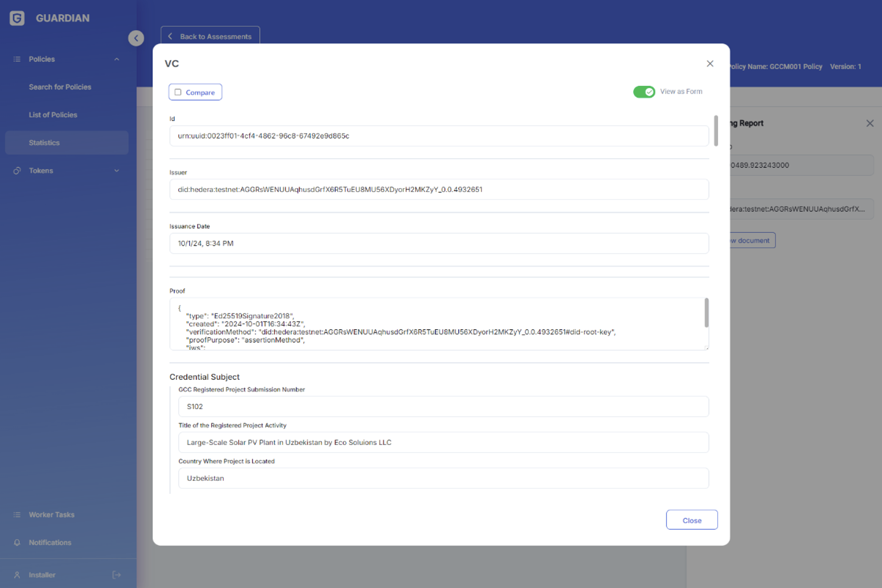Close the report side panel X
Image resolution: width=882 pixels, height=588 pixels.
coord(870,123)
